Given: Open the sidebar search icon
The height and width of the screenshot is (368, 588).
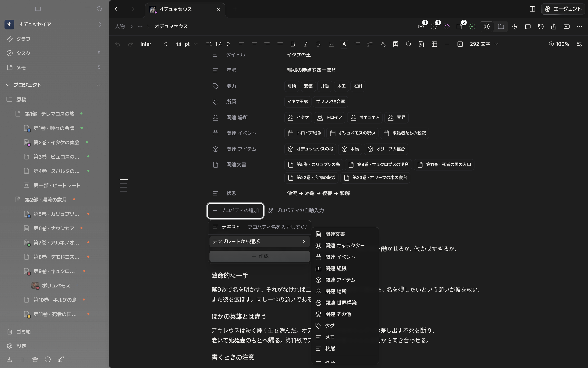Looking at the screenshot, I should tap(99, 9).
